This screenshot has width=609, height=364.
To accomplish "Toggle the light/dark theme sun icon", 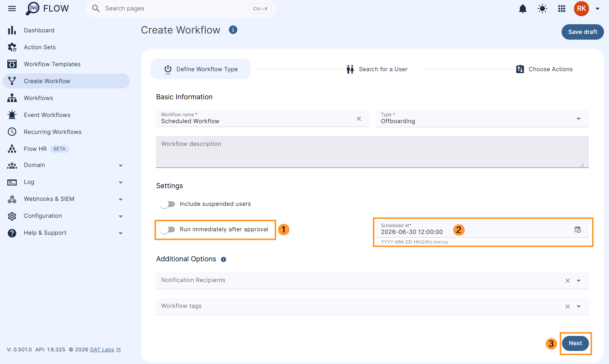I will (x=542, y=8).
